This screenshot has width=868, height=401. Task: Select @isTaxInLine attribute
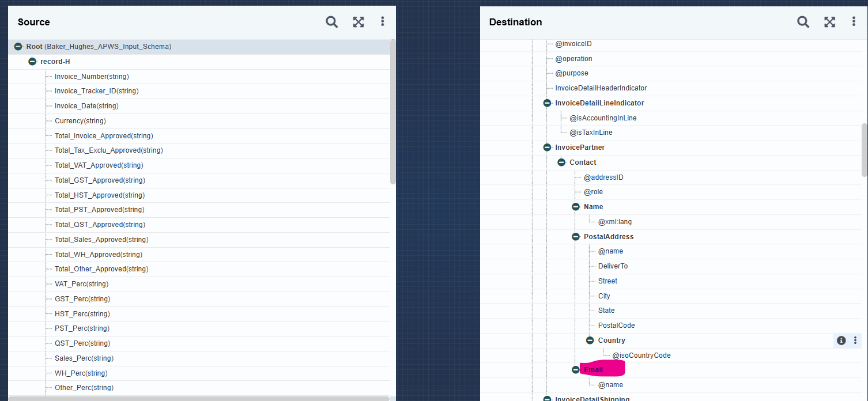pos(591,133)
